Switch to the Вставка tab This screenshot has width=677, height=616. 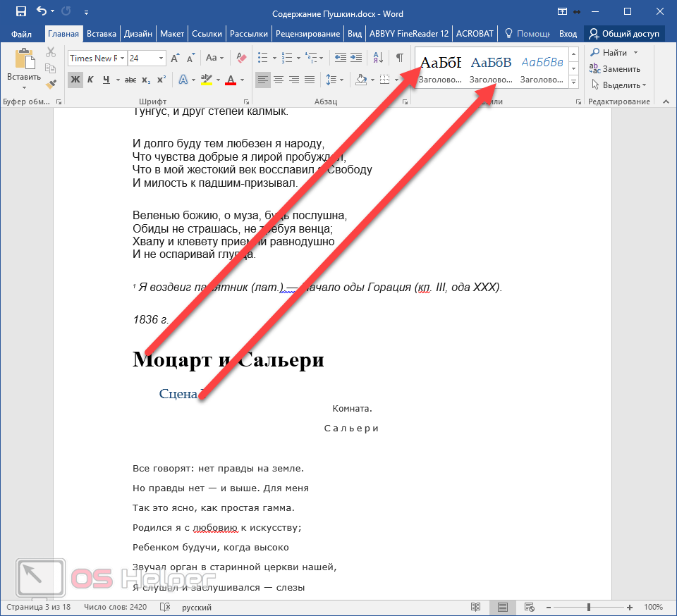point(102,33)
